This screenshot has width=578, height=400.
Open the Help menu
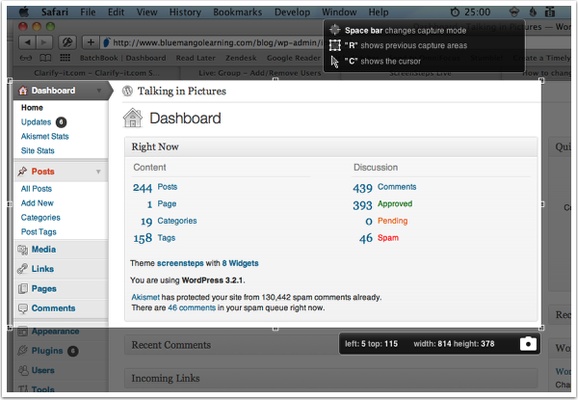pyautogui.click(x=379, y=12)
